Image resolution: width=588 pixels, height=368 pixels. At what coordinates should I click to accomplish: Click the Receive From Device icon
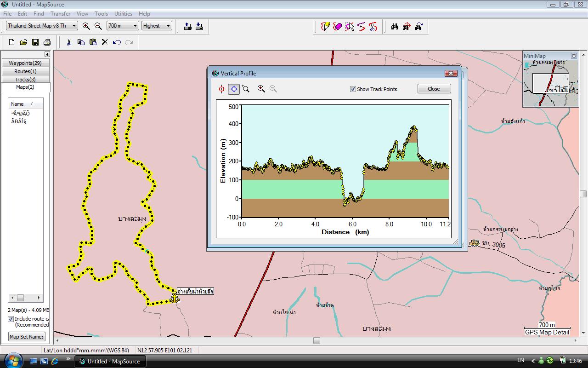point(199,26)
